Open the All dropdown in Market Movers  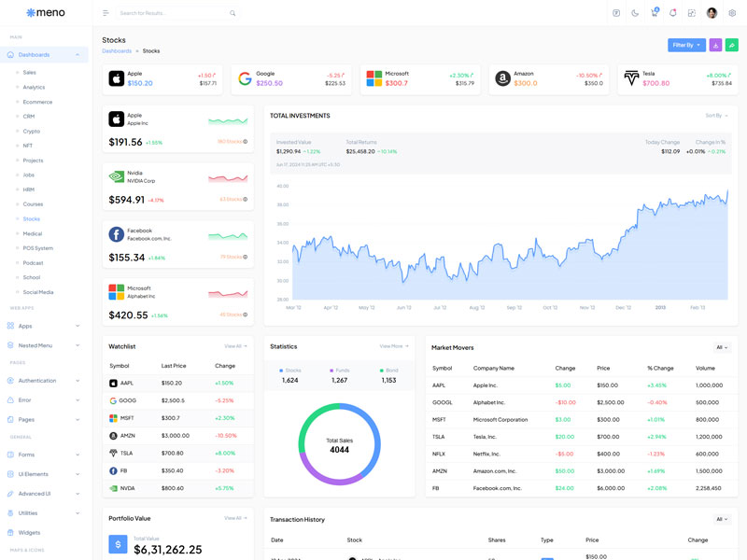tap(721, 347)
